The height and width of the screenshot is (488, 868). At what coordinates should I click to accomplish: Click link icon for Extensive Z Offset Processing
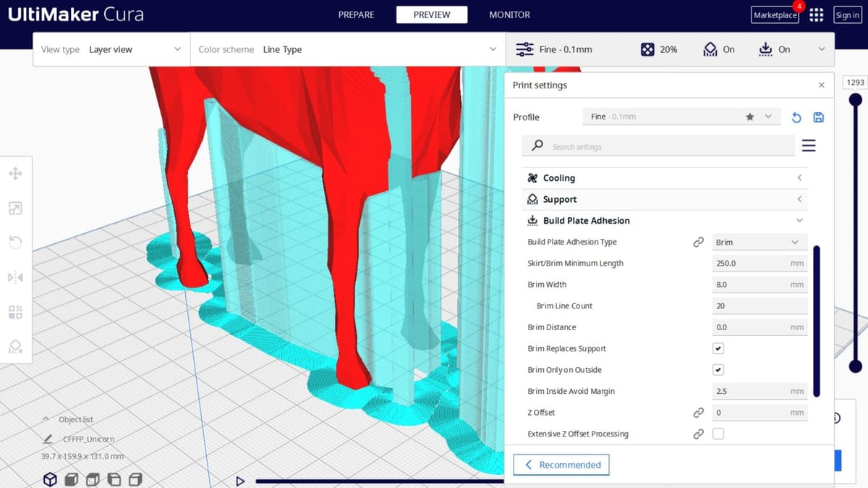coord(698,434)
